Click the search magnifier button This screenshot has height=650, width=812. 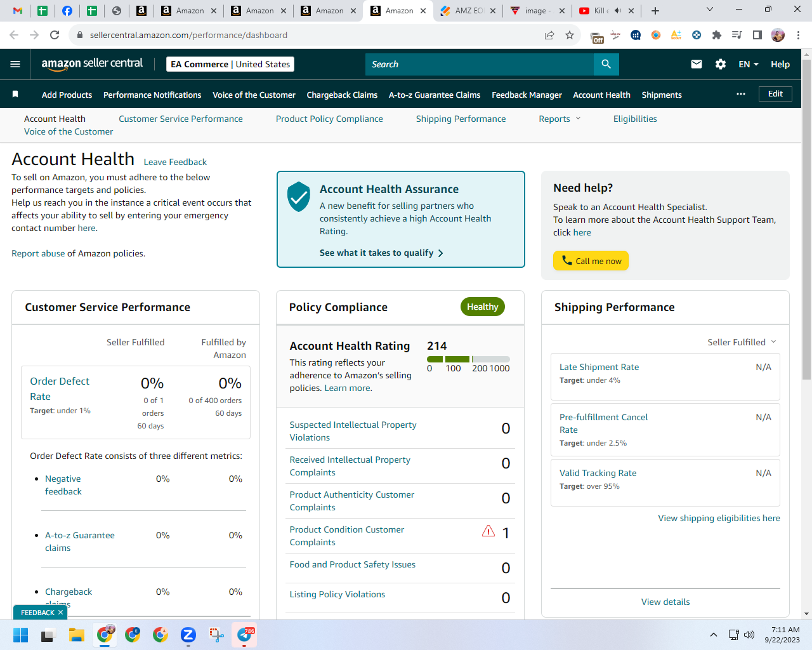tap(606, 64)
